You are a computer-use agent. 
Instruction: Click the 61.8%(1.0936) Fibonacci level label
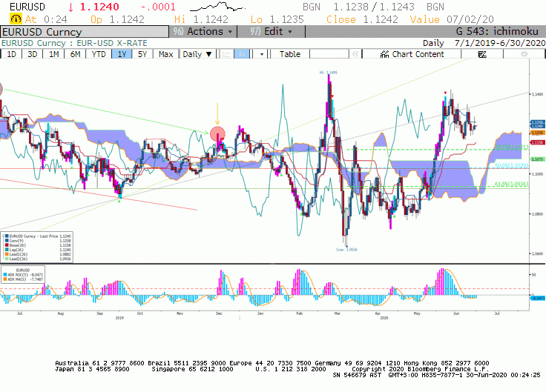(511, 184)
